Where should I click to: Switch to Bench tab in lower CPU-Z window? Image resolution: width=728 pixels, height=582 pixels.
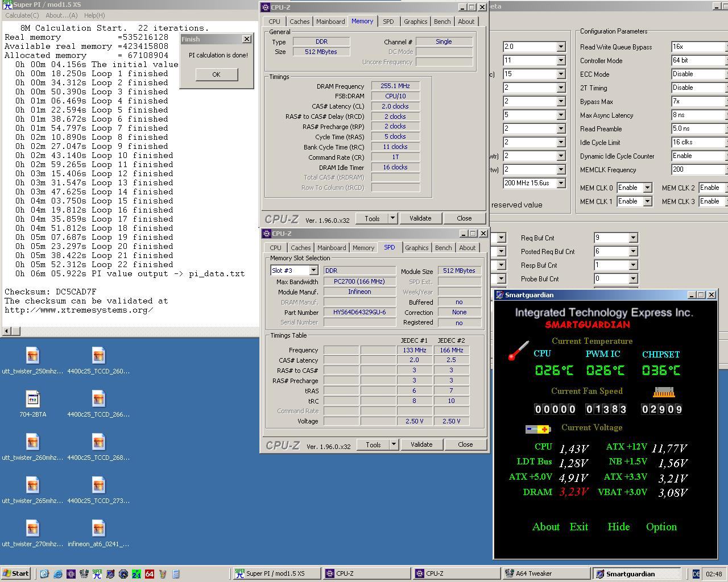coord(444,248)
